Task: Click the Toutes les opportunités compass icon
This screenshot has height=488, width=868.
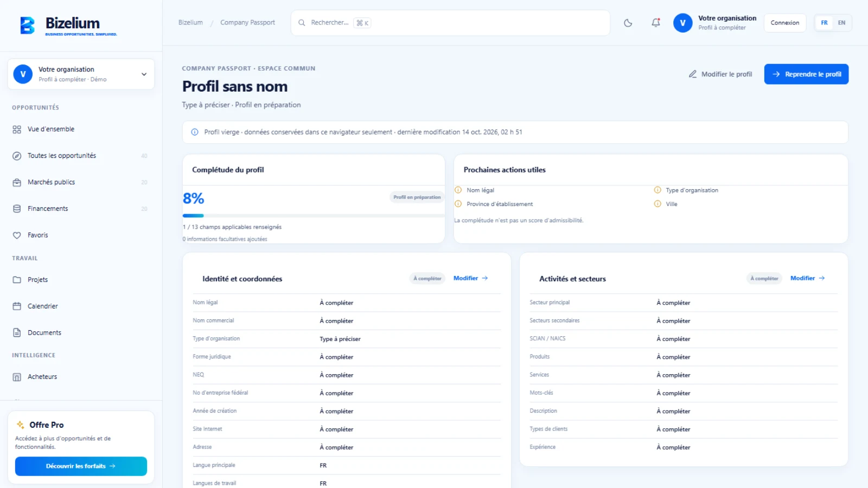Action: click(17, 156)
